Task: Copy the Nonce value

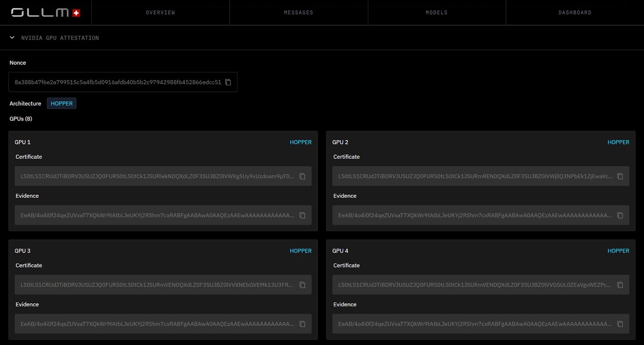Action: (x=228, y=82)
